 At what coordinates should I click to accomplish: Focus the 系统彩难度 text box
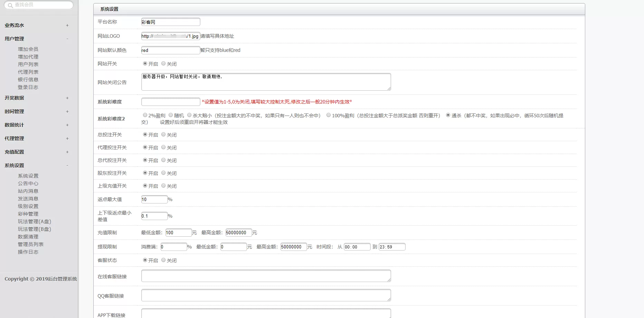click(x=171, y=102)
